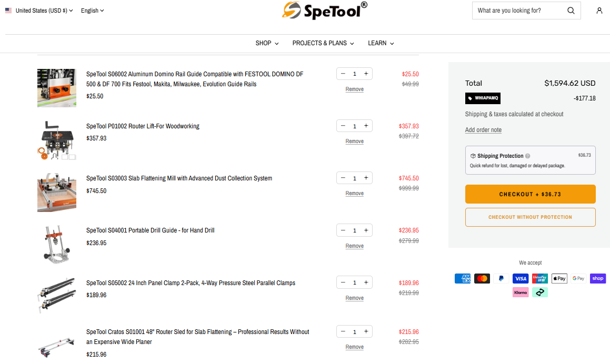Image resolution: width=610 pixels, height=364 pixels.
Task: Open the Cratos Router Sled thumbnail
Action: coord(57,347)
